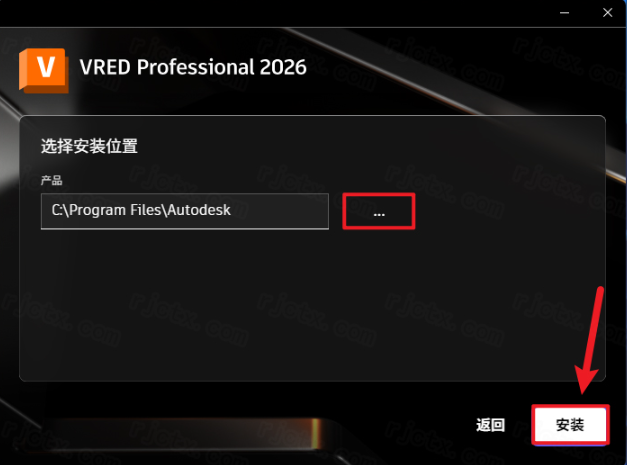627x465 pixels.
Task: Click blank area after the path text
Action: point(280,211)
